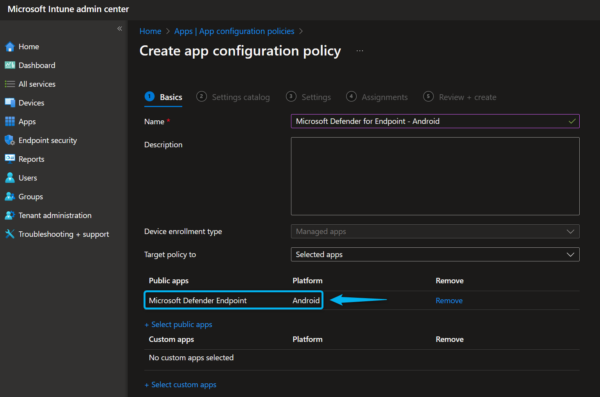Image resolution: width=600 pixels, height=397 pixels.
Task: Select the Devices icon in sidebar
Action: [10, 103]
